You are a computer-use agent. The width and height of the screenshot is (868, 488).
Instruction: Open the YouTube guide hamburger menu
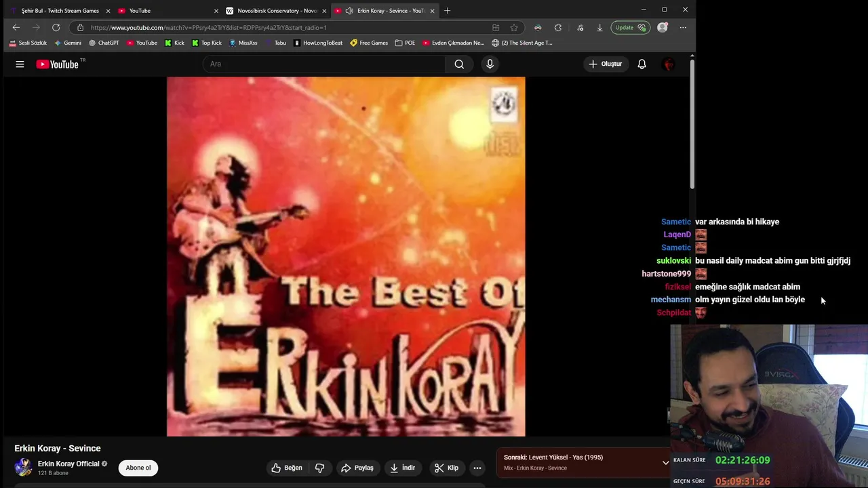tap(20, 64)
